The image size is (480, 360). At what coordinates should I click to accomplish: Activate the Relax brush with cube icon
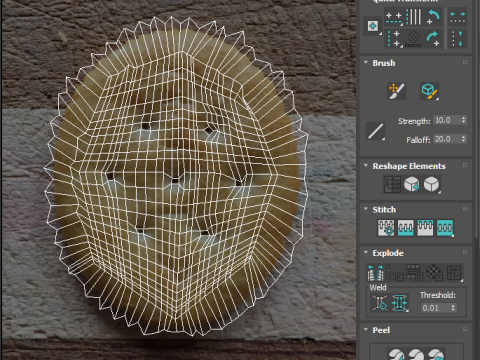click(429, 91)
